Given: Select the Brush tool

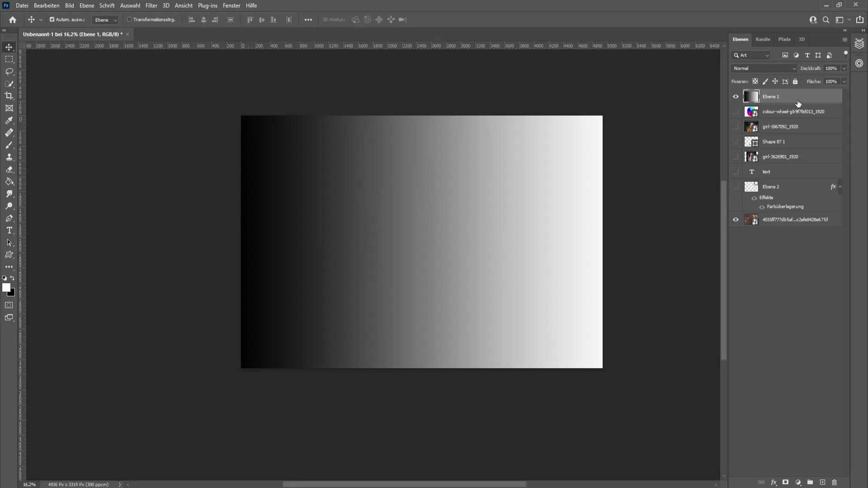Looking at the screenshot, I should point(9,144).
